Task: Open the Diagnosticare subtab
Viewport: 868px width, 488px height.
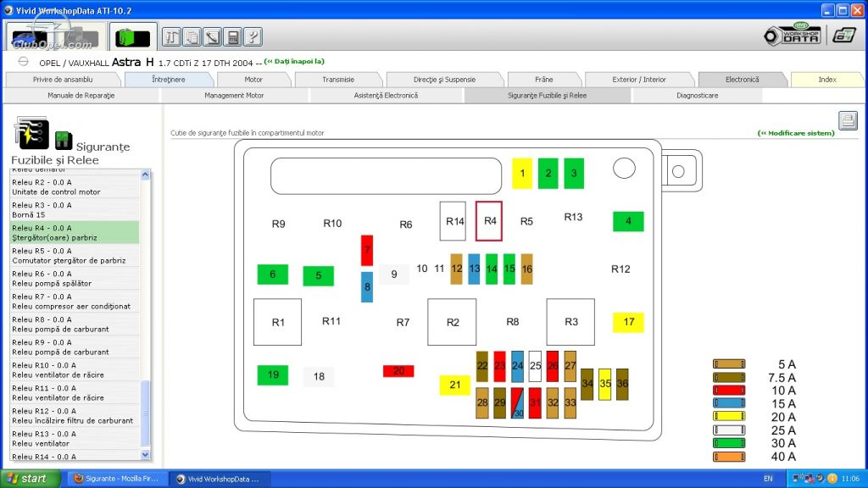Action: [697, 96]
